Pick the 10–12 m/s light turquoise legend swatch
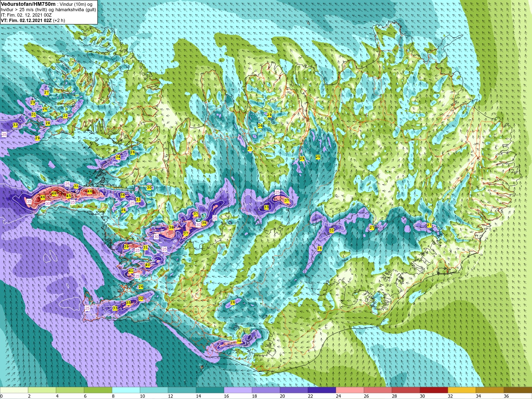The width and height of the screenshot is (532, 399). coord(154,390)
